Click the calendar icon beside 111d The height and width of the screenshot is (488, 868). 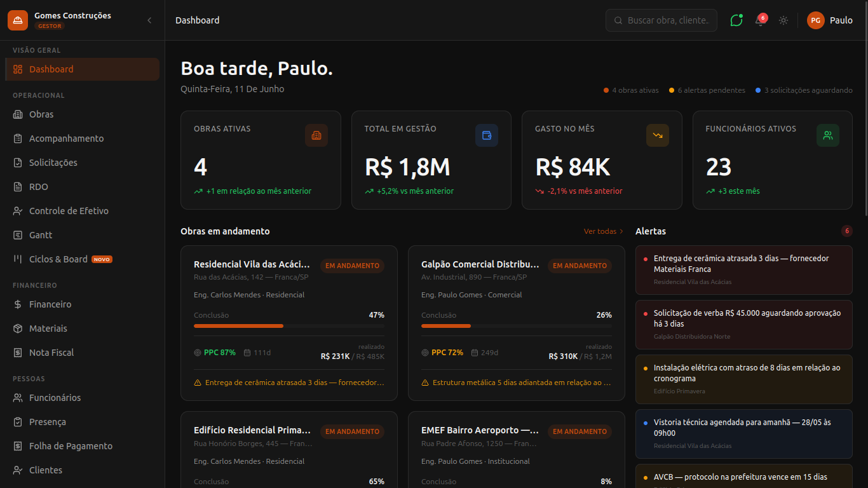click(x=247, y=353)
